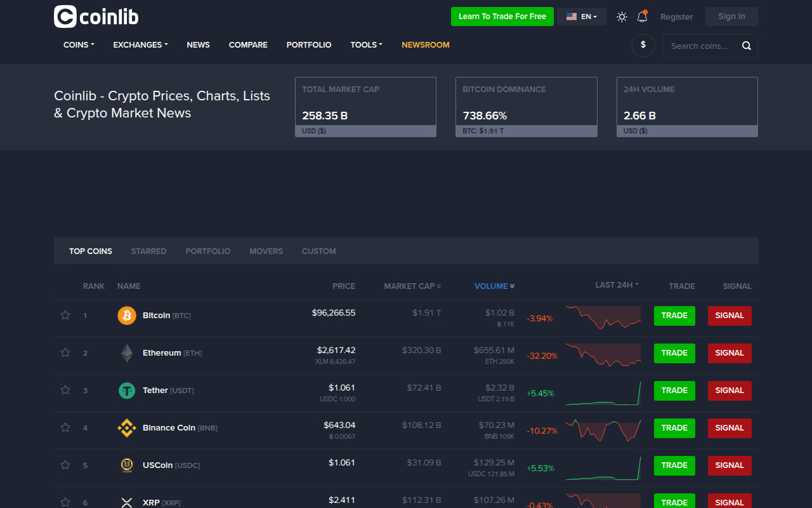Click TRADE button for Ethereum

674,353
